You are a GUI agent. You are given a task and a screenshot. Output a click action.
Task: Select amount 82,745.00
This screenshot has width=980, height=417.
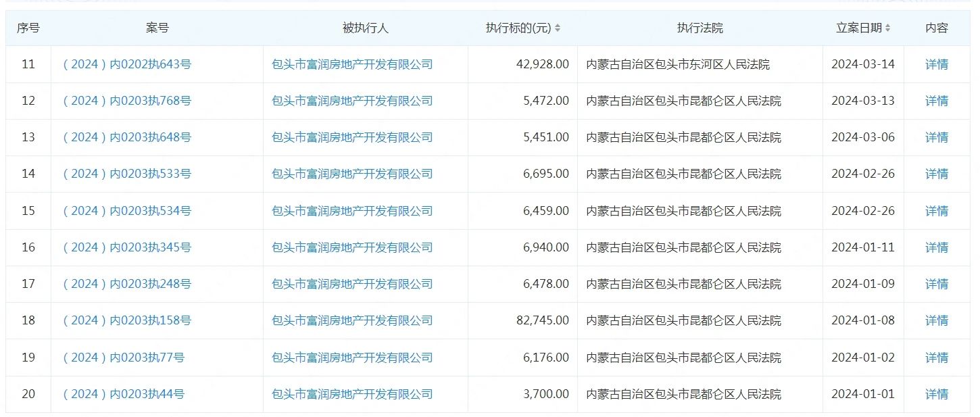542,320
